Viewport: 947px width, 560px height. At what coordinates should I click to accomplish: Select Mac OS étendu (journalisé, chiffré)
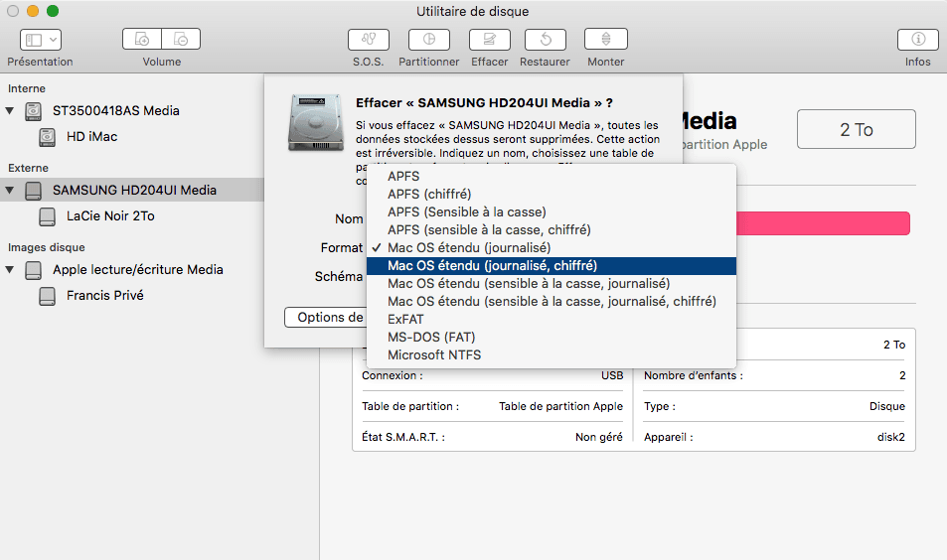[551, 265]
